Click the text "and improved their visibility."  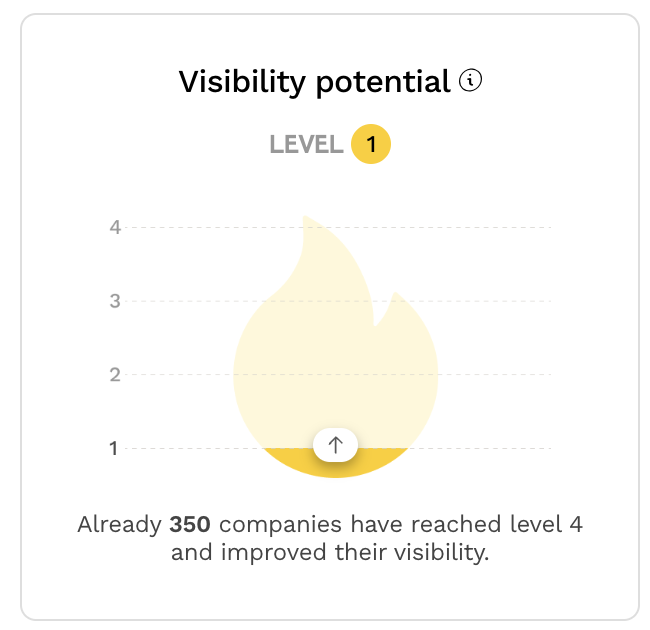point(330,552)
